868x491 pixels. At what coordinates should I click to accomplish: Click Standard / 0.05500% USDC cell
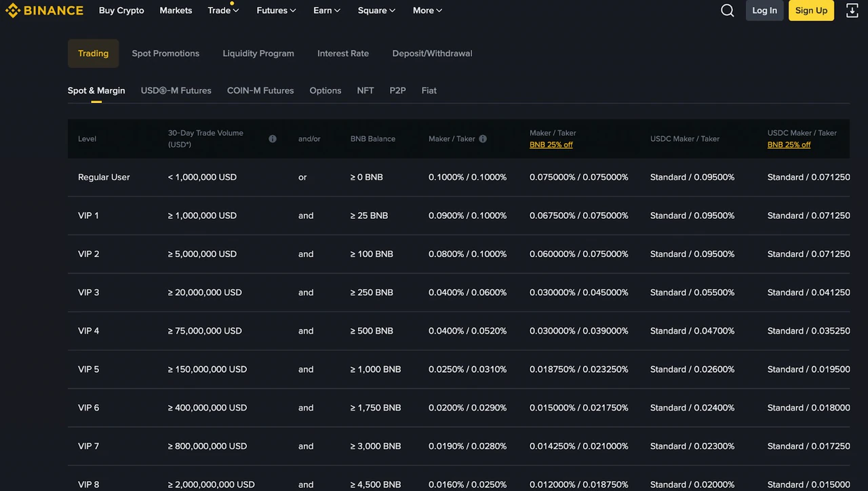point(692,292)
